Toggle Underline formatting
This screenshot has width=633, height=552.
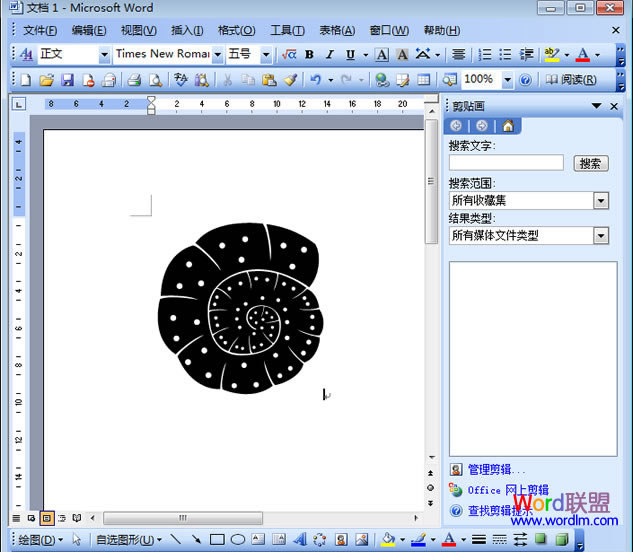[349, 54]
